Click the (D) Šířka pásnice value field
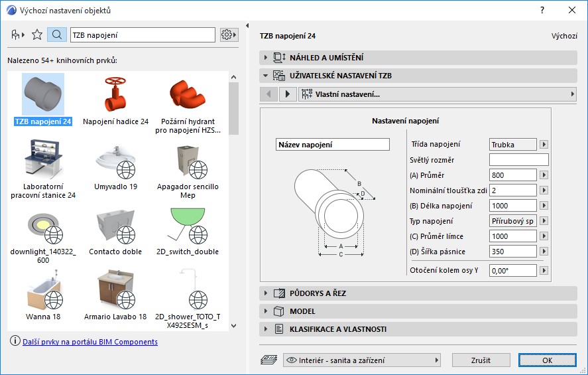The height and width of the screenshot is (375, 588). point(512,252)
